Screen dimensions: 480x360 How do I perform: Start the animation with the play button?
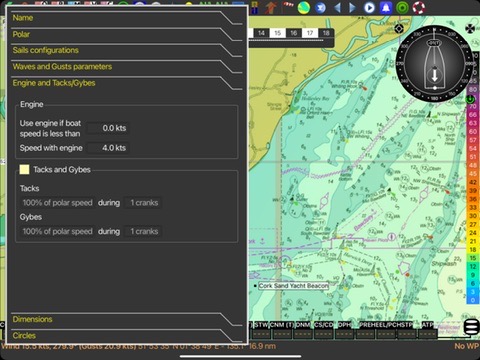(x=369, y=8)
